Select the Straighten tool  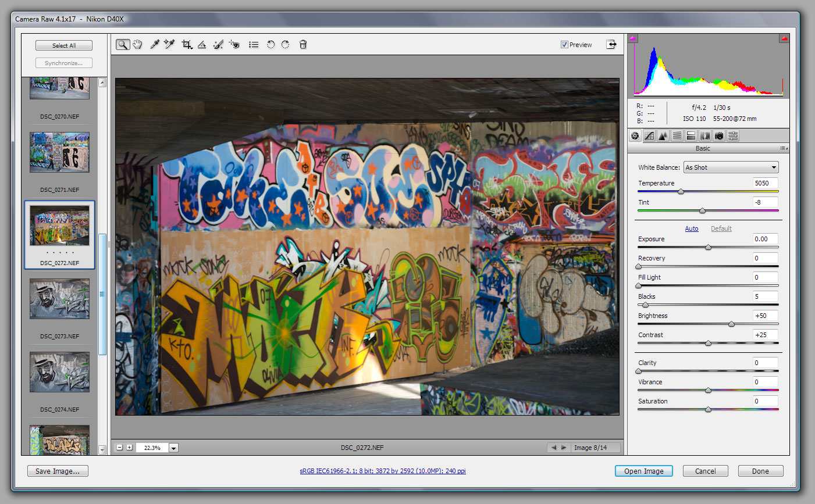tap(201, 44)
